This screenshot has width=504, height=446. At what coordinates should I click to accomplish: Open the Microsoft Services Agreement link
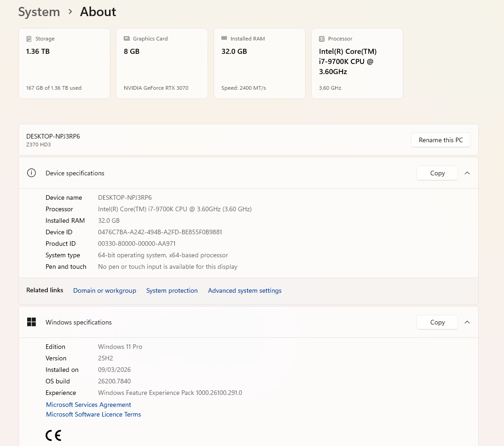point(88,405)
